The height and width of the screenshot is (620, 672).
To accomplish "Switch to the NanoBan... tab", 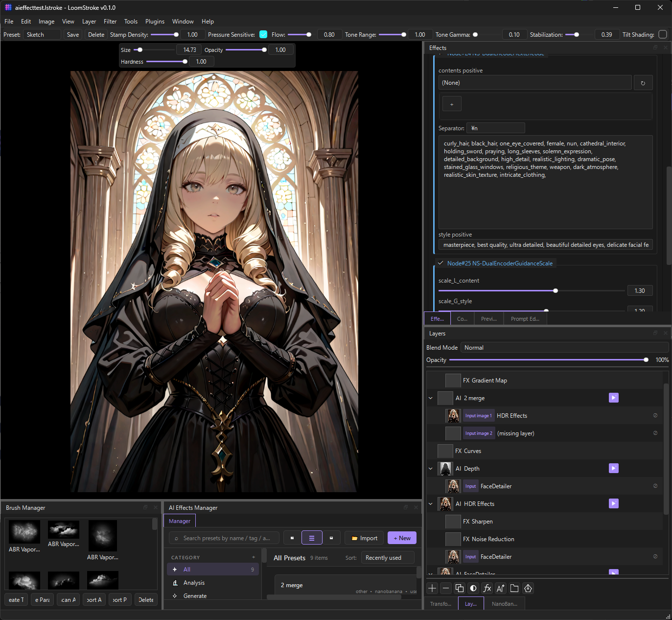I will coord(504,604).
